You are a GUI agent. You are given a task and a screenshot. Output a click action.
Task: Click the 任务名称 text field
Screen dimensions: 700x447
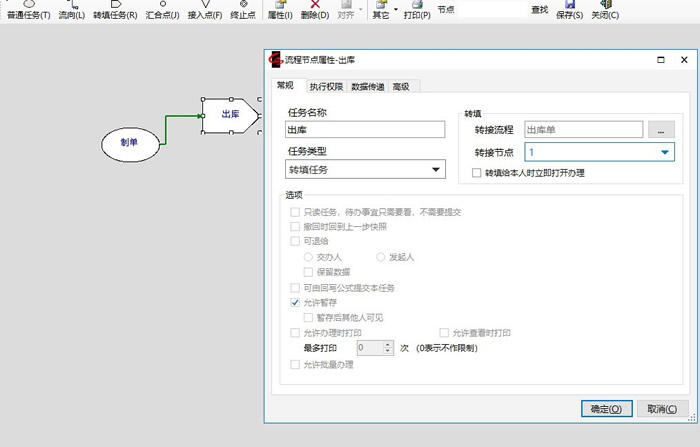(365, 129)
